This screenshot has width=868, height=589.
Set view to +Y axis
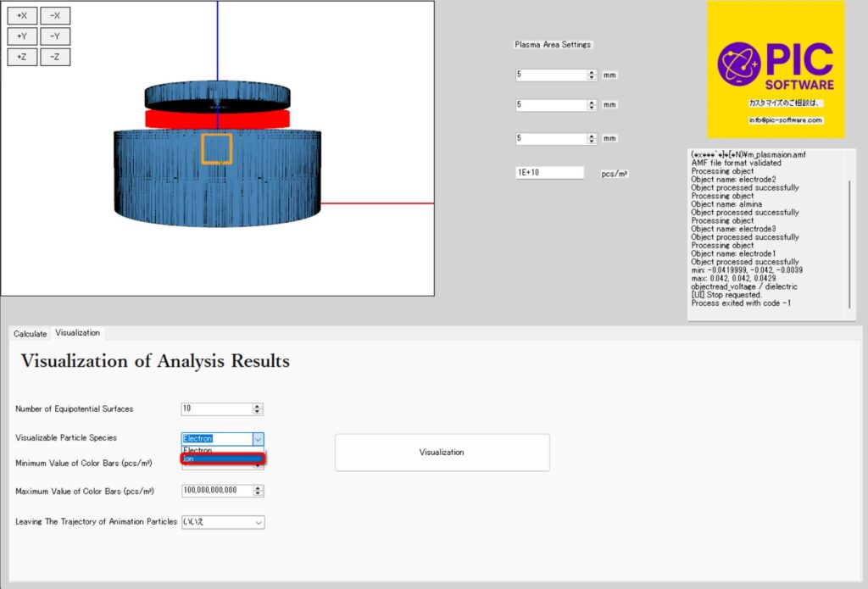pos(22,36)
